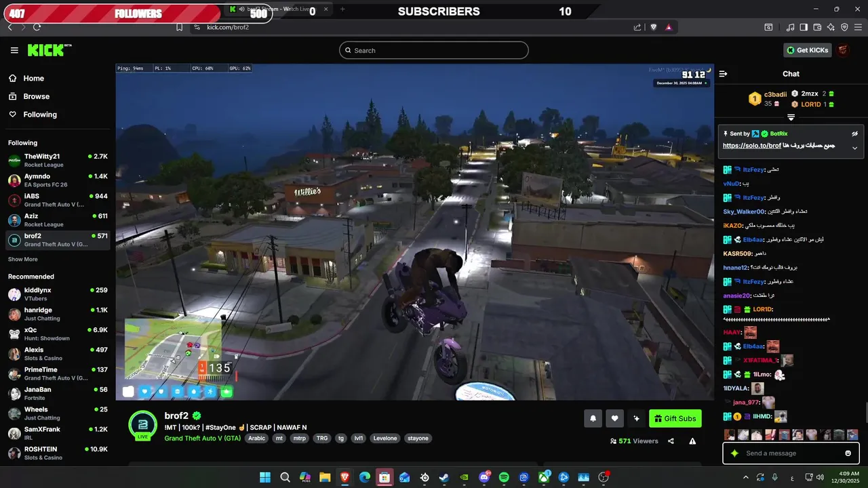The height and width of the screenshot is (488, 868).
Task: Select the mtrp tag
Action: 299,438
